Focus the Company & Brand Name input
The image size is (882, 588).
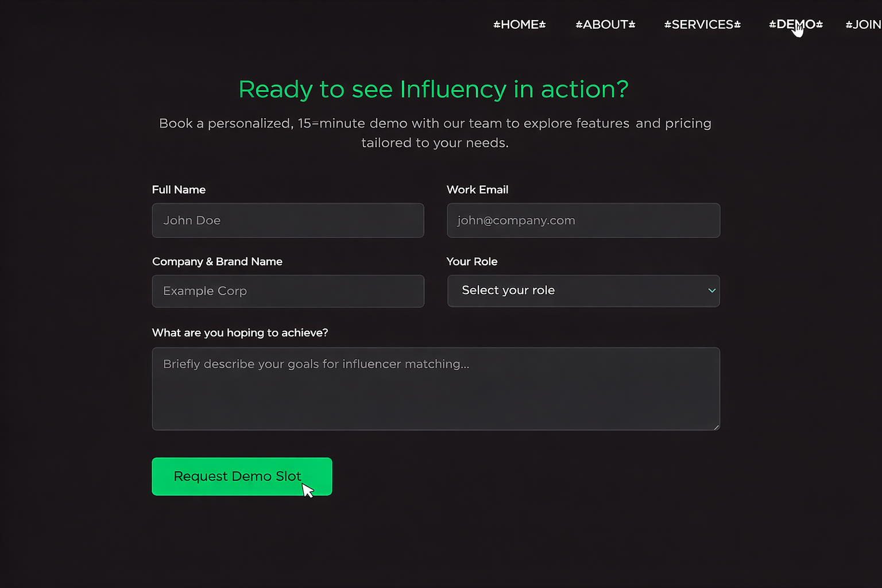(288, 291)
